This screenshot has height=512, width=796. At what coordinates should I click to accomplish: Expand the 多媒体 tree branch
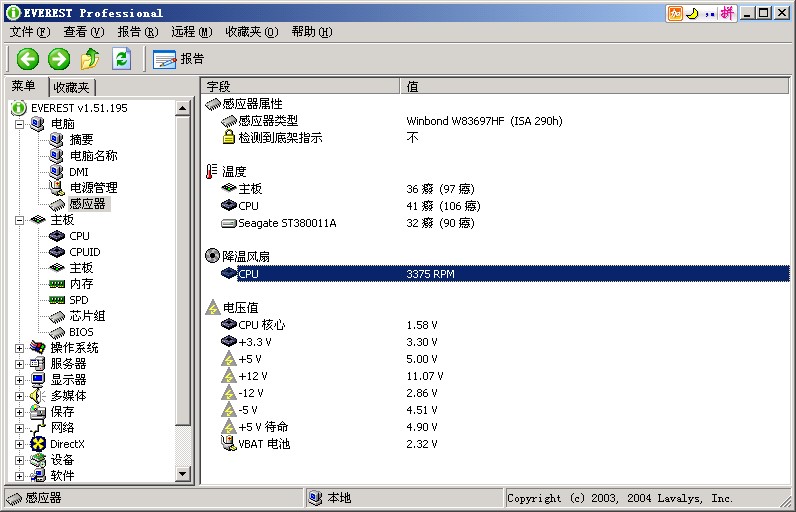pos(19,396)
